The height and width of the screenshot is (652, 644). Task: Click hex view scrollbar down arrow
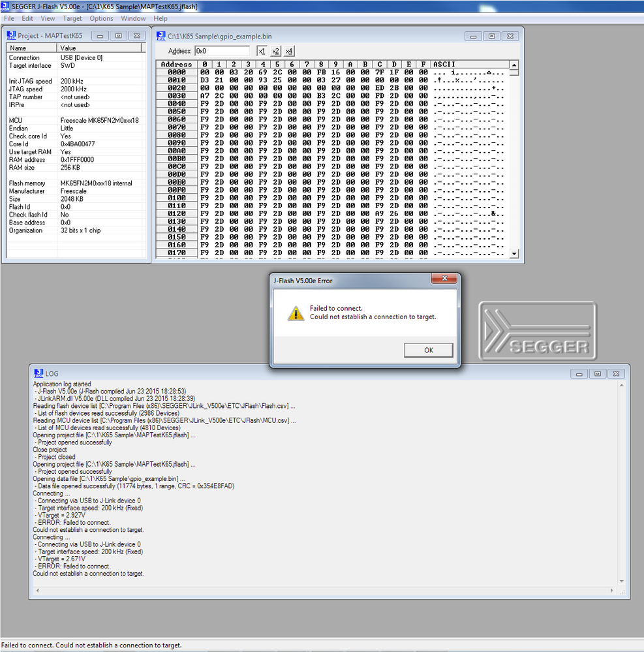click(514, 253)
